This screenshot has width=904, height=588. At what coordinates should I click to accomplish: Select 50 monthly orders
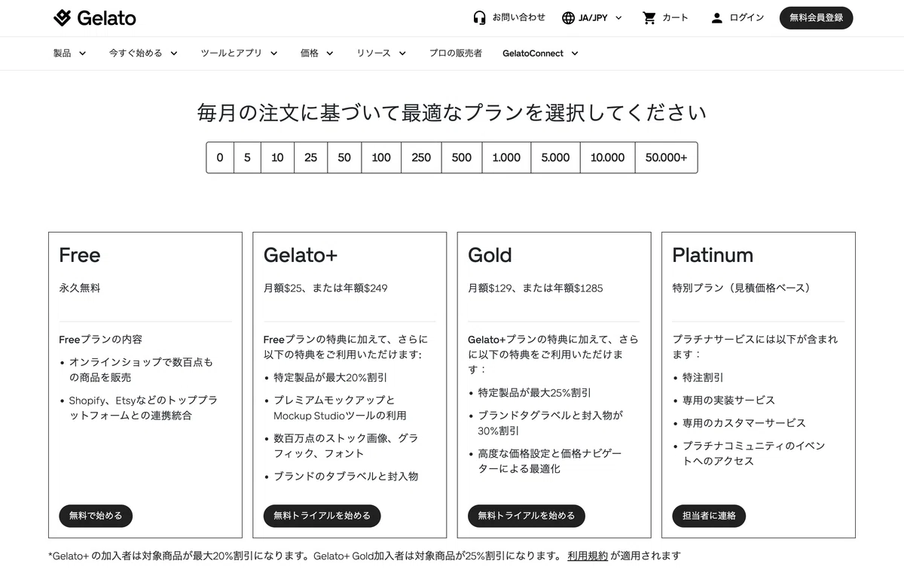344,157
